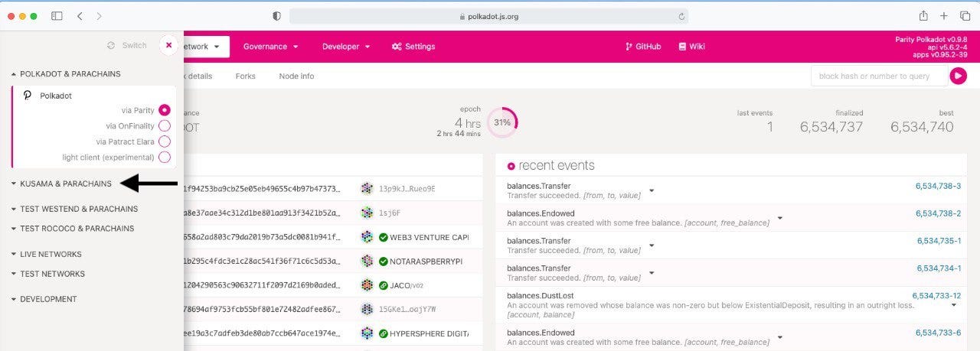The width and height of the screenshot is (980, 351).
Task: Select the via Patract Elara endpoint
Action: point(164,141)
